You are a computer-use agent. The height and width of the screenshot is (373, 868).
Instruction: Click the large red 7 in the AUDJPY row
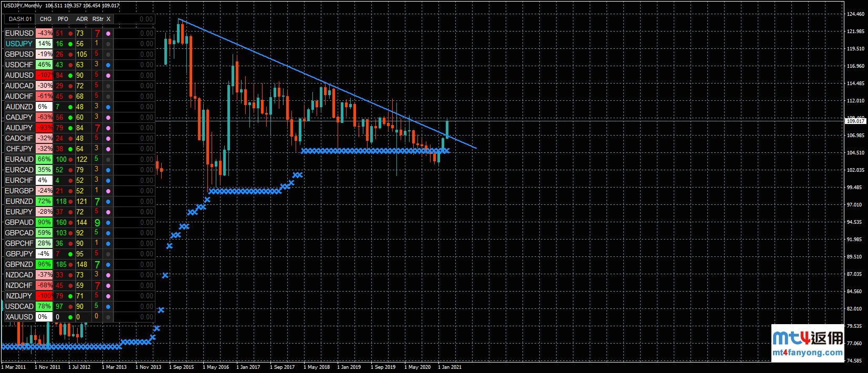97,128
